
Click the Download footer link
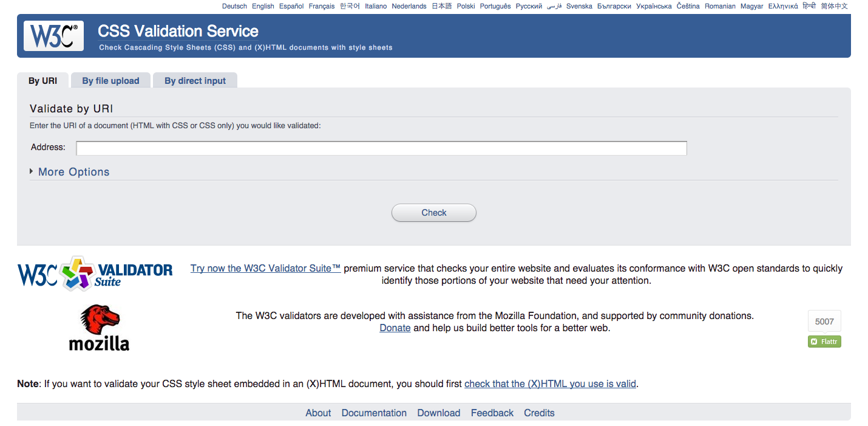tap(438, 413)
